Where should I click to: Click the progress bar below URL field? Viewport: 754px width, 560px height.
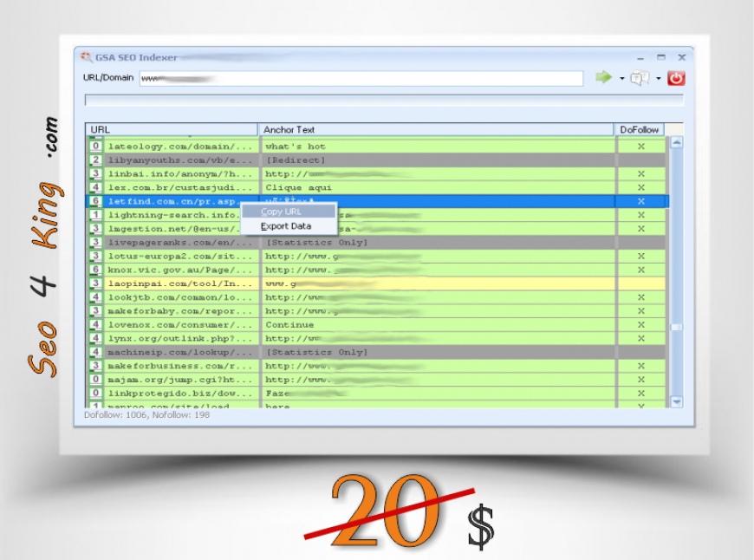pos(384,100)
